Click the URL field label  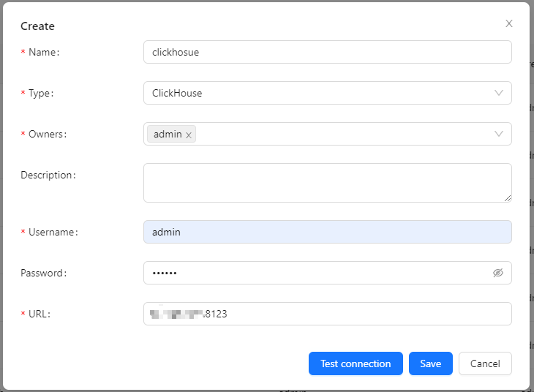[40, 314]
